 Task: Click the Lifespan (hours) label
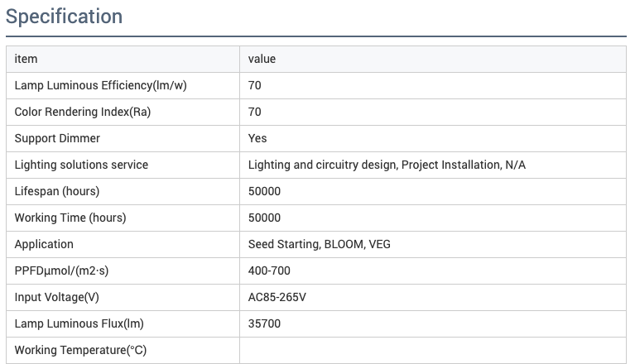[57, 191]
